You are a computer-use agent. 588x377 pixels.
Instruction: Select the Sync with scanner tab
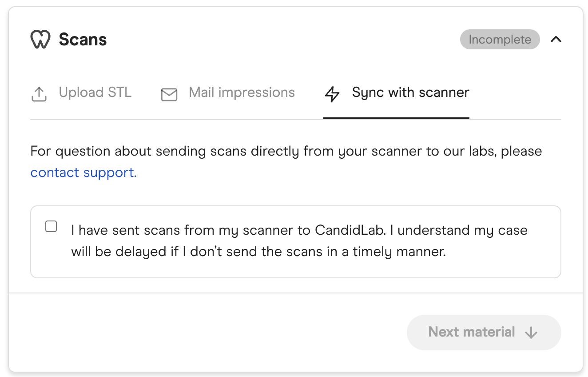pyautogui.click(x=410, y=92)
